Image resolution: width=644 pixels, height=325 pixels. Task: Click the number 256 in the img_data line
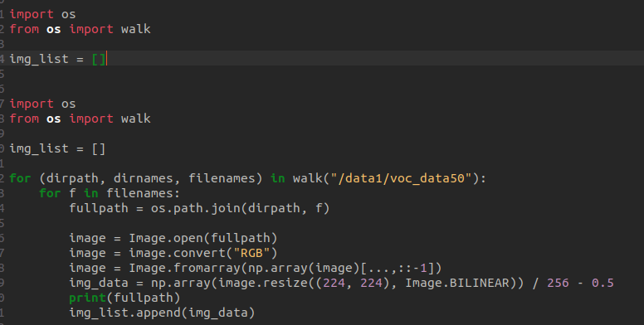click(x=558, y=283)
